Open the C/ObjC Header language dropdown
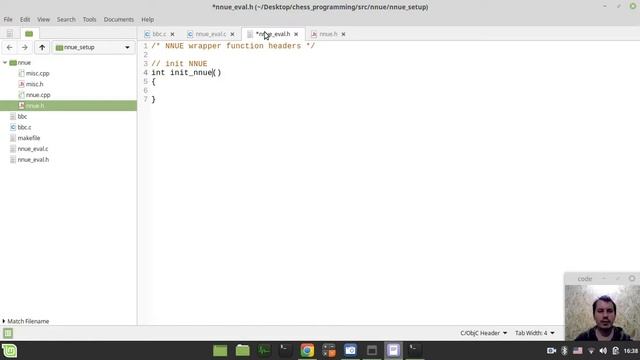Viewport: 640px width, 360px height. pos(483,333)
